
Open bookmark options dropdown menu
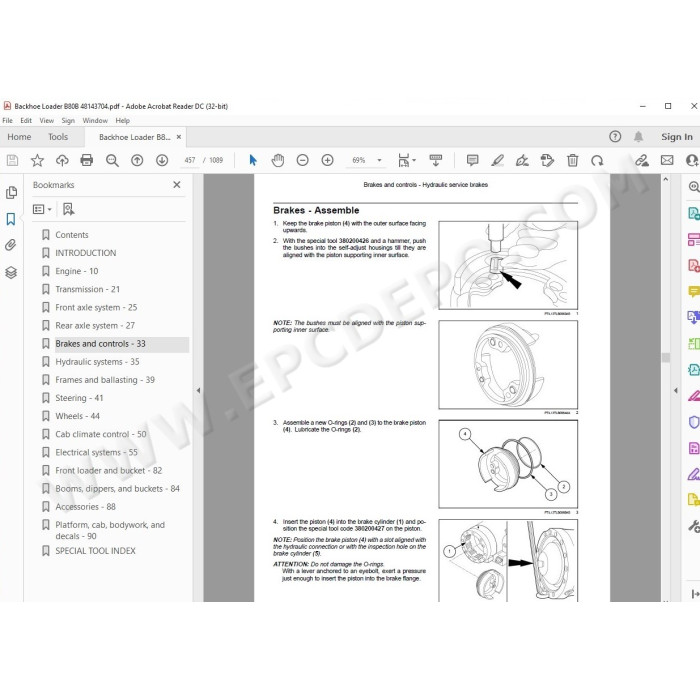click(42, 209)
